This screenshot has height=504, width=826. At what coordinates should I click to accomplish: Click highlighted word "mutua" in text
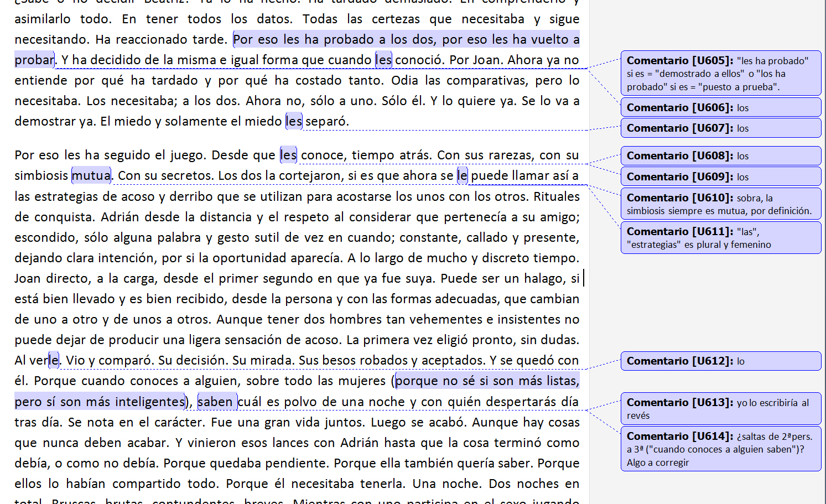tap(91, 175)
